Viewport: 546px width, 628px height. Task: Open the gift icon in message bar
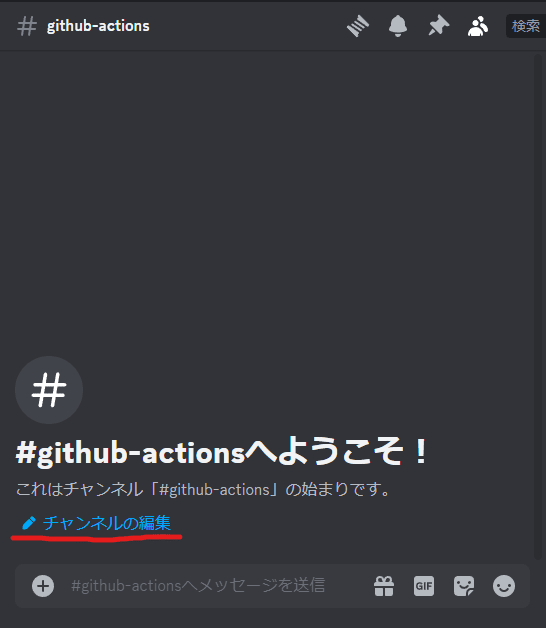(x=384, y=586)
